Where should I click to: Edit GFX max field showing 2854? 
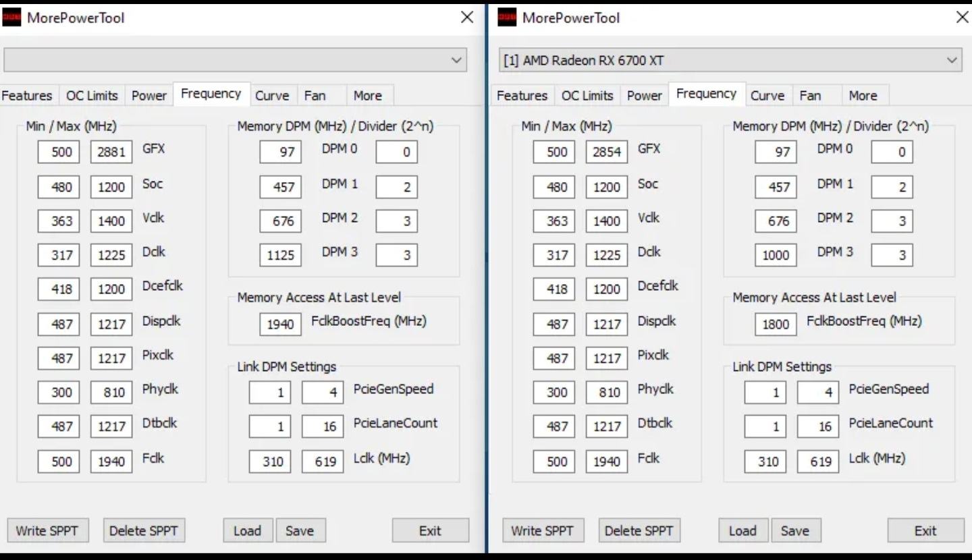607,152
